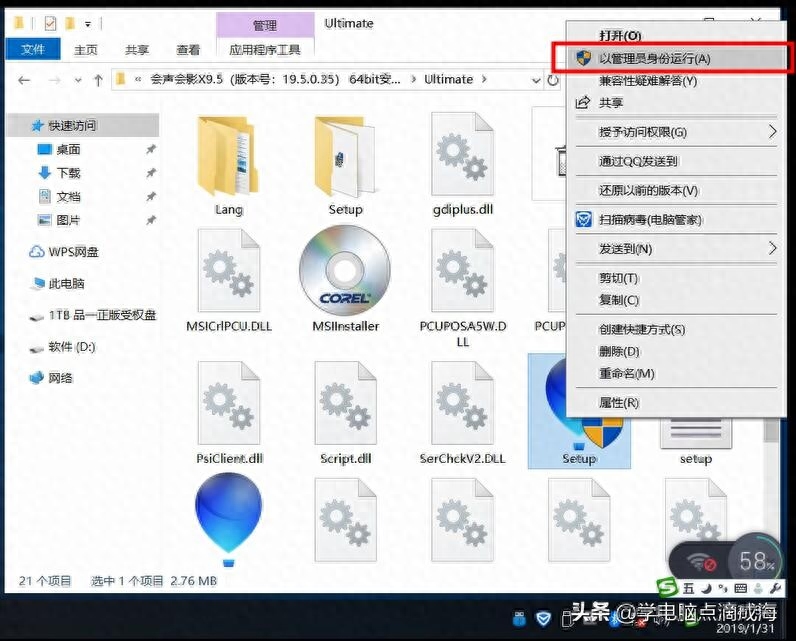
Task: Click the quick access properties checkmark icon
Action: [50, 23]
